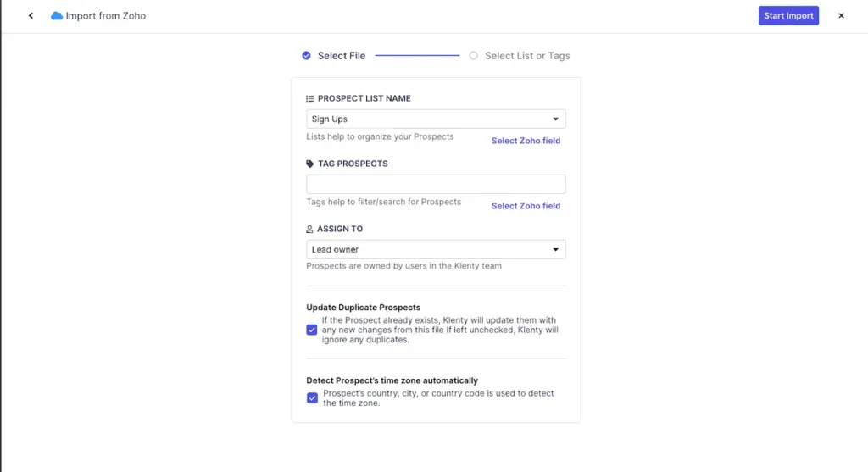868x472 pixels.
Task: Focus the Tag Prospects input field
Action: tap(436, 185)
